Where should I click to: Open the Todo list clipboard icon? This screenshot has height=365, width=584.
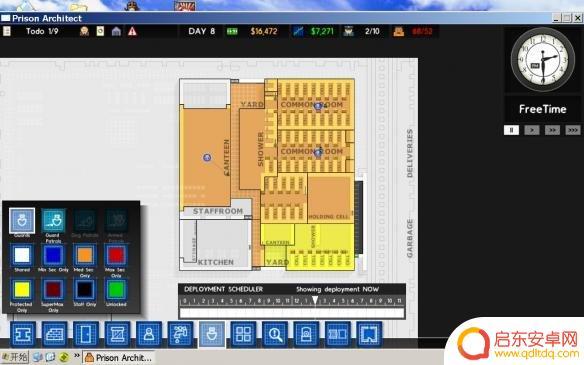pyautogui.click(x=7, y=31)
